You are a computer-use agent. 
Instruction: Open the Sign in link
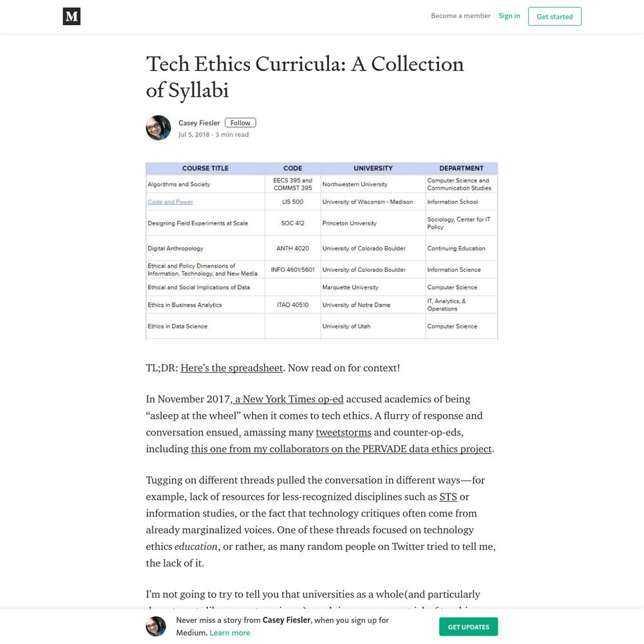click(x=509, y=15)
